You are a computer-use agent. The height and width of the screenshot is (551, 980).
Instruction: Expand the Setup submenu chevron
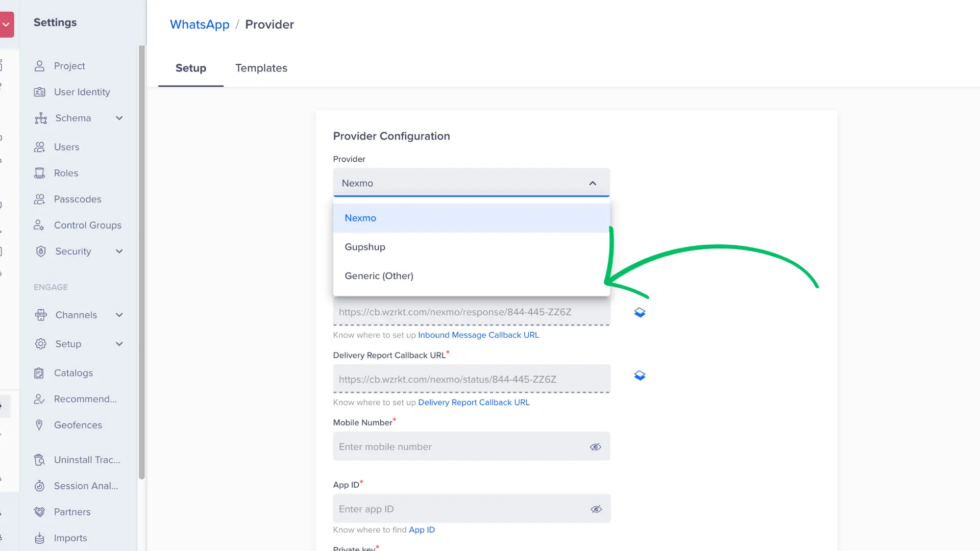[x=119, y=344]
